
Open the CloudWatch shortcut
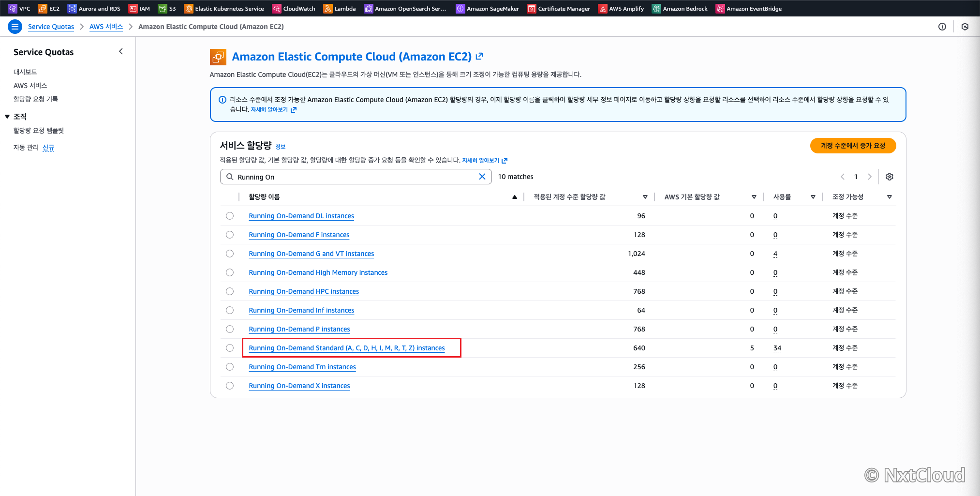(x=294, y=8)
